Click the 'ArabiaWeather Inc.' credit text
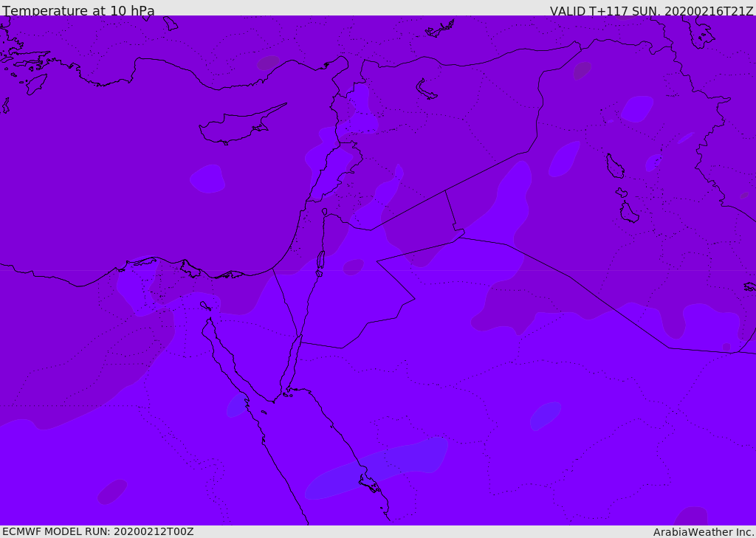Image resolution: width=756 pixels, height=538 pixels. click(704, 532)
